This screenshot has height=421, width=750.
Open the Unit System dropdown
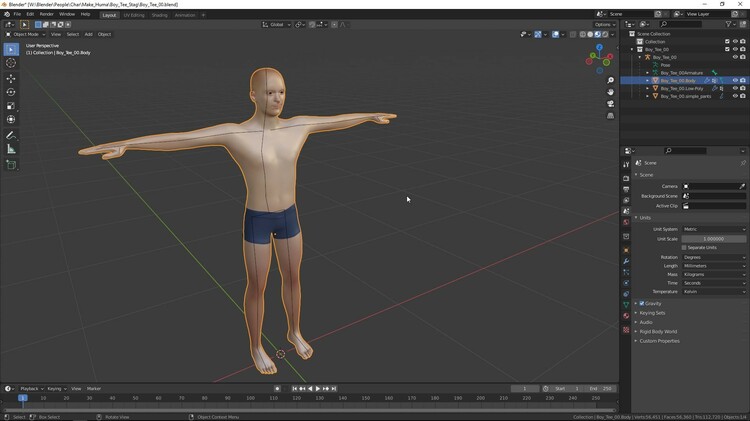(x=713, y=229)
